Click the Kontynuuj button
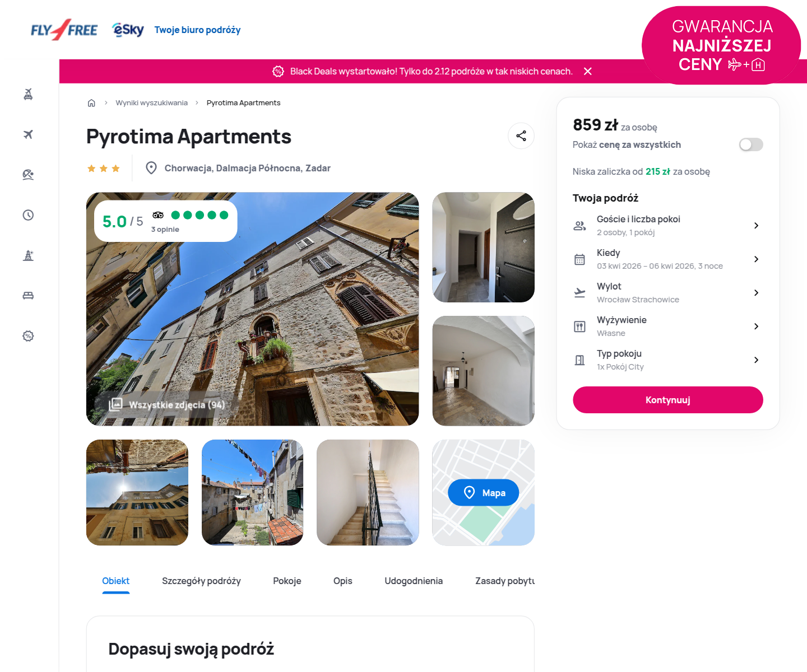This screenshot has height=672, width=807. coord(667,400)
